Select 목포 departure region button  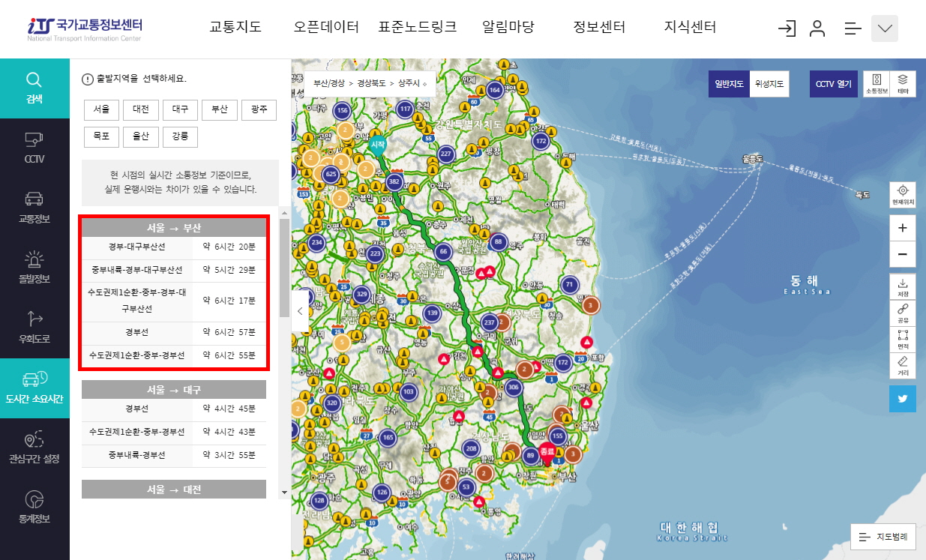[x=101, y=136]
